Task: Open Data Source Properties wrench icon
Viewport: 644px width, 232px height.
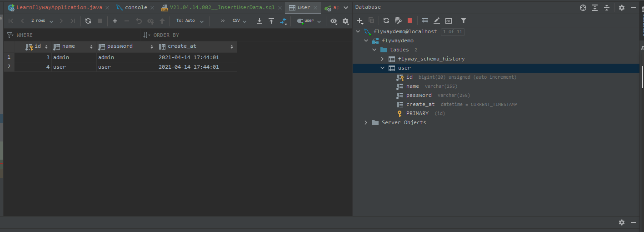Action: click(398, 20)
